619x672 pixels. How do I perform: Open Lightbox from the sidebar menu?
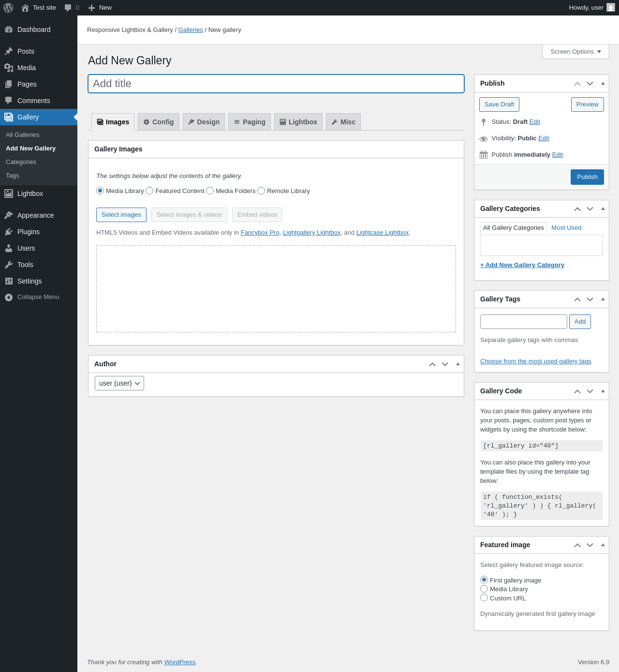(30, 194)
